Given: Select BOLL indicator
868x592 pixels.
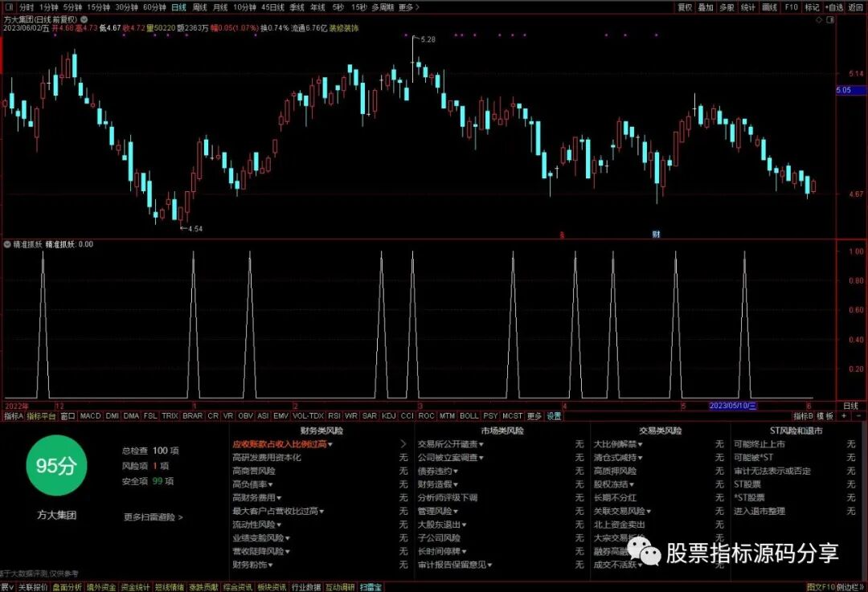Looking at the screenshot, I should pyautogui.click(x=469, y=415).
